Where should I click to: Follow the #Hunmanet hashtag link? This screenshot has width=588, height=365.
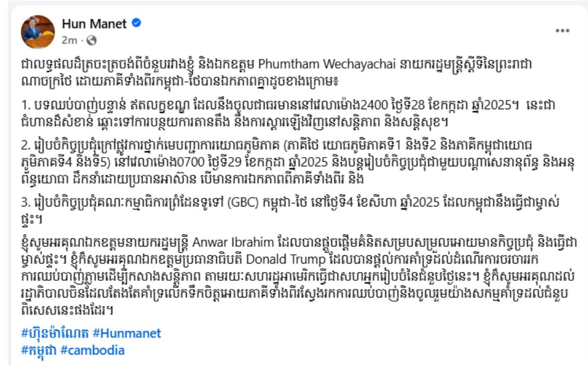[x=127, y=333]
